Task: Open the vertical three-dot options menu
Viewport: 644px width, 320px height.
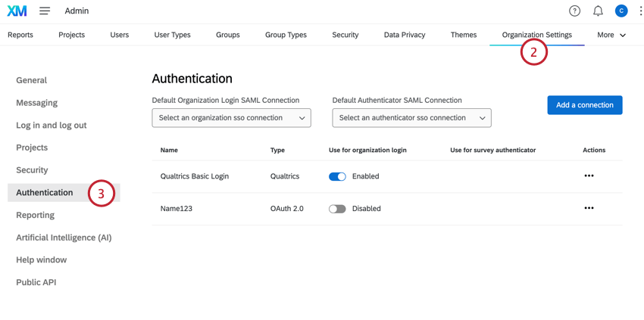Action: point(640,11)
